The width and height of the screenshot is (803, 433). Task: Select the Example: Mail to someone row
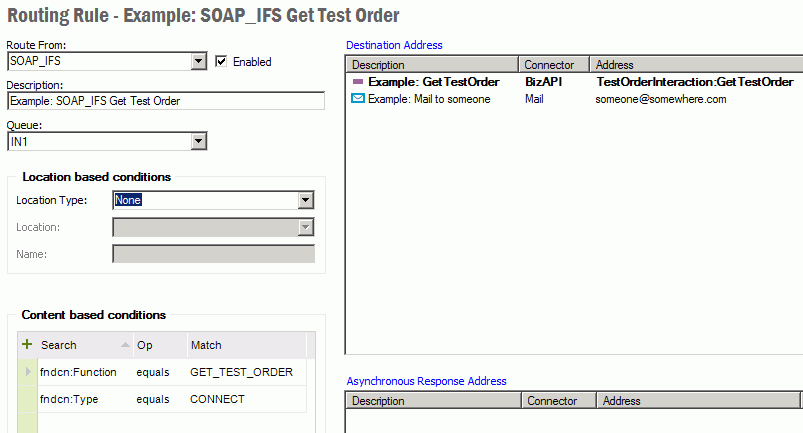(429, 99)
